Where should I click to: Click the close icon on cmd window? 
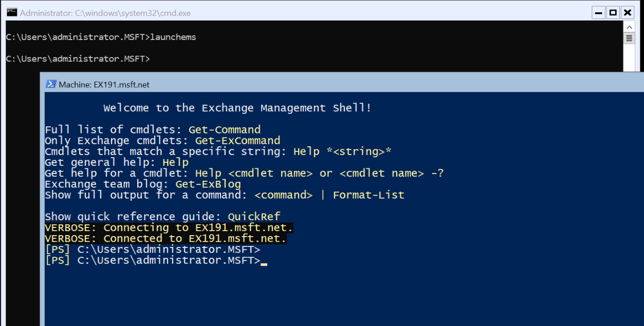(627, 12)
